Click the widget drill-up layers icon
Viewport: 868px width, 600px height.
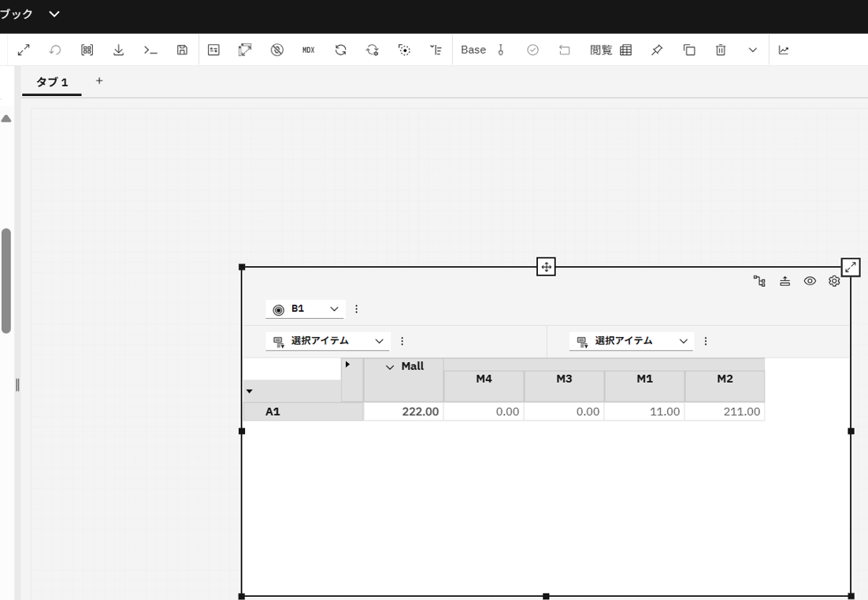point(785,281)
